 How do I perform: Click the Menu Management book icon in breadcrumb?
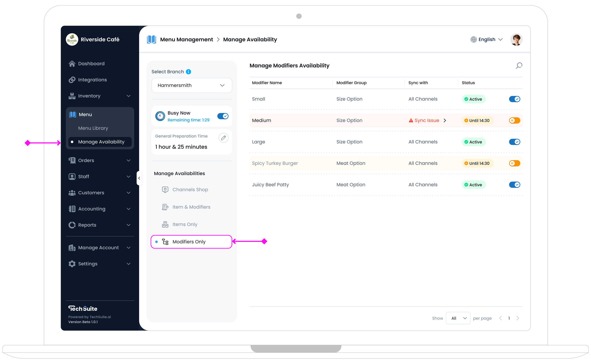(151, 39)
